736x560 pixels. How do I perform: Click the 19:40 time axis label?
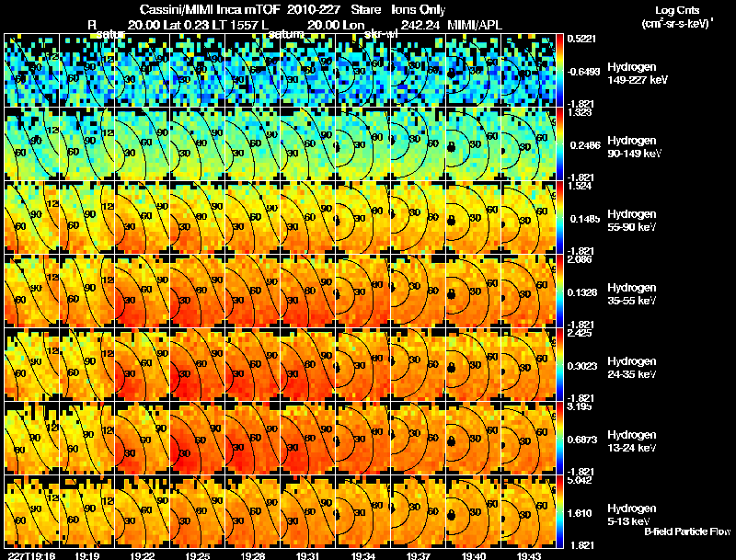473,555
